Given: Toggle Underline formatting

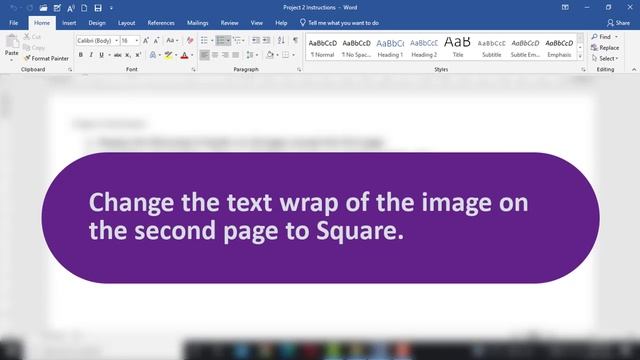Looking at the screenshot, I should click(101, 55).
